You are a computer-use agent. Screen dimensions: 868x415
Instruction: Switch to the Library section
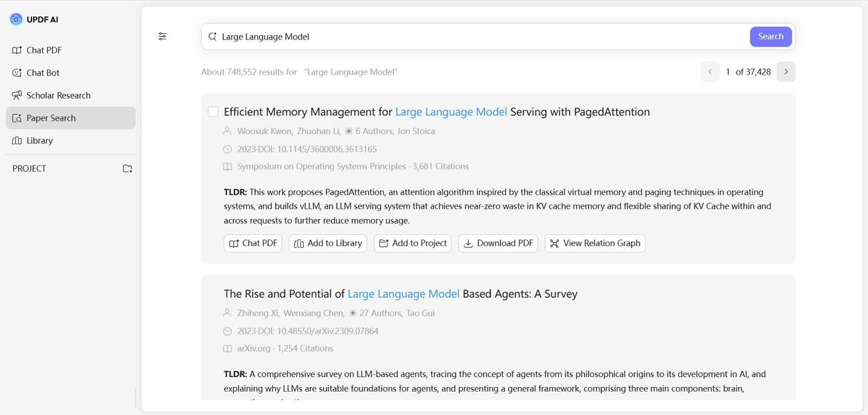tap(17, 140)
